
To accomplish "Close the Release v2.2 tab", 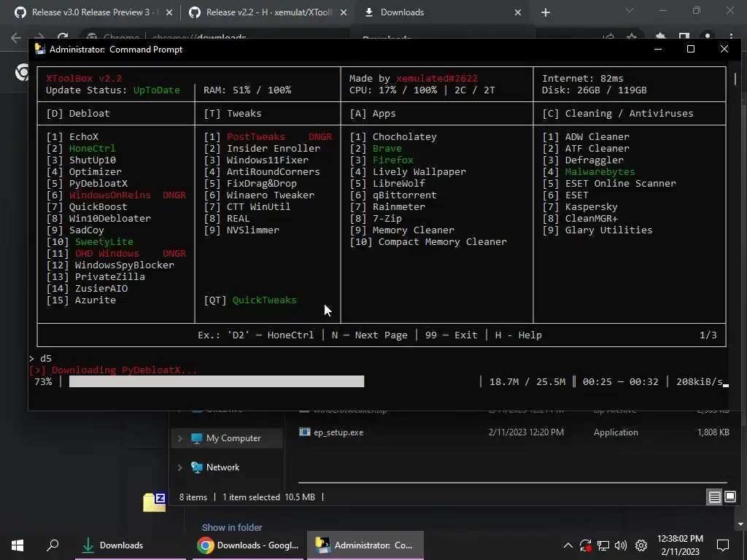I will pos(343,13).
